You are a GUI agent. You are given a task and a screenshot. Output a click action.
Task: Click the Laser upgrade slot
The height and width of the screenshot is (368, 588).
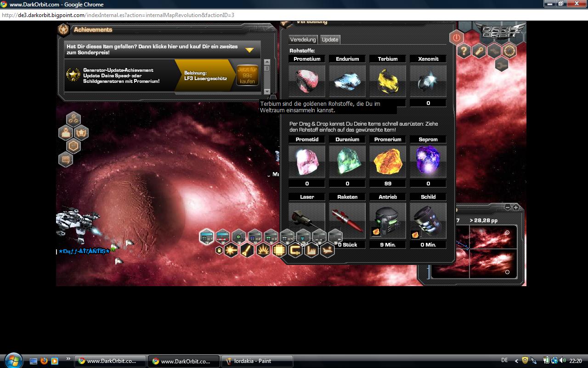(x=307, y=219)
